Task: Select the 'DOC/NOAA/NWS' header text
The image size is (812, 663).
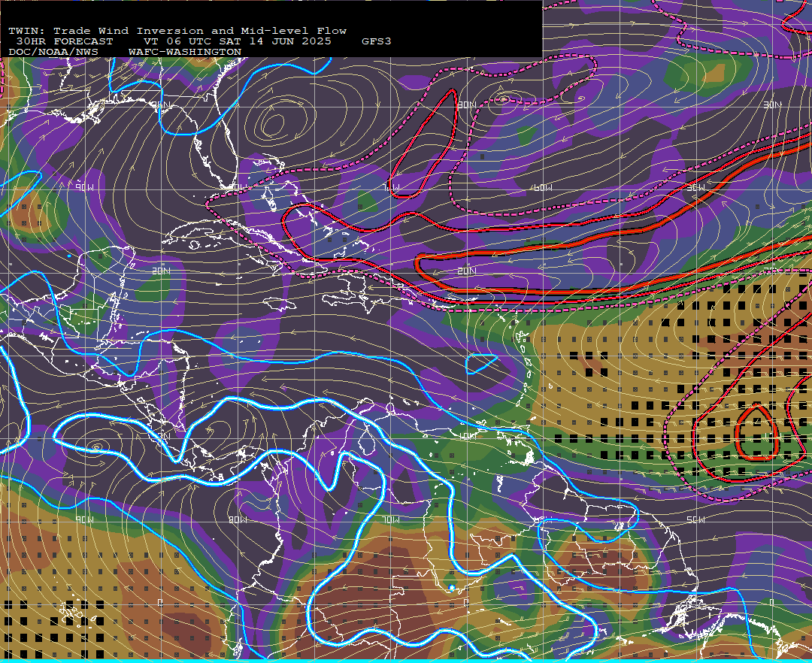Action: 53,53
